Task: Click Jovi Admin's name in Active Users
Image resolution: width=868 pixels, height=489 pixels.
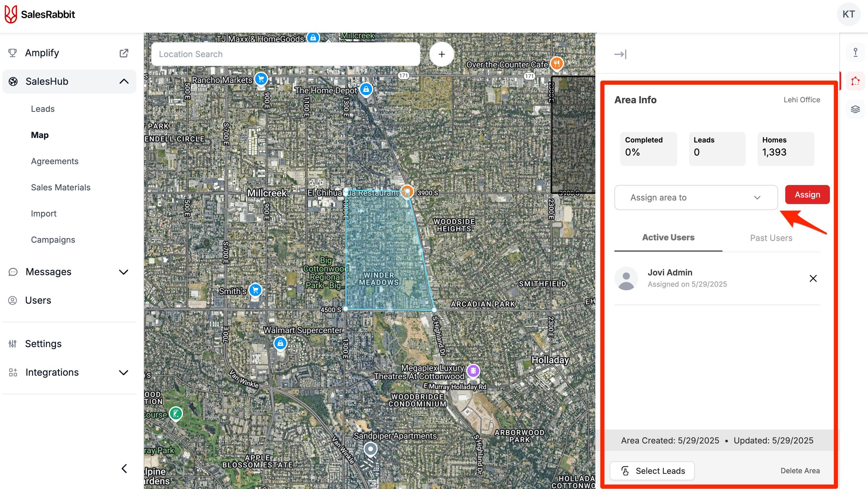Action: click(669, 272)
